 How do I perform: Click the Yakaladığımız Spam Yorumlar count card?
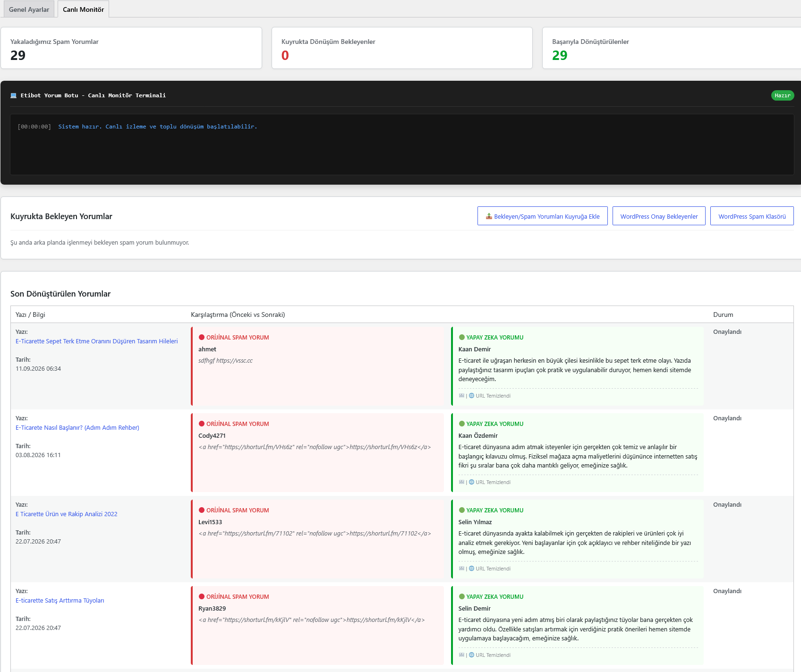click(131, 48)
